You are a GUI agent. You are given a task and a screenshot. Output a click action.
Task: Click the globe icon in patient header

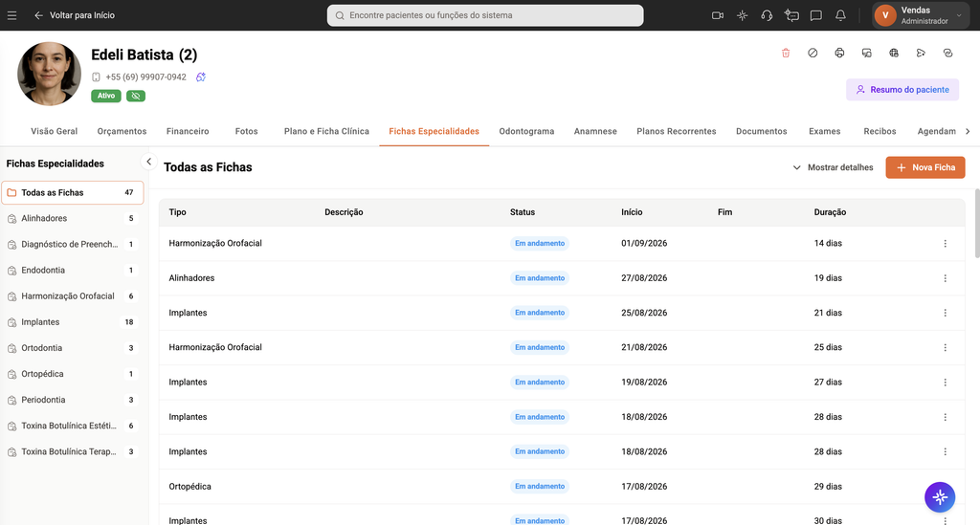pyautogui.click(x=894, y=53)
